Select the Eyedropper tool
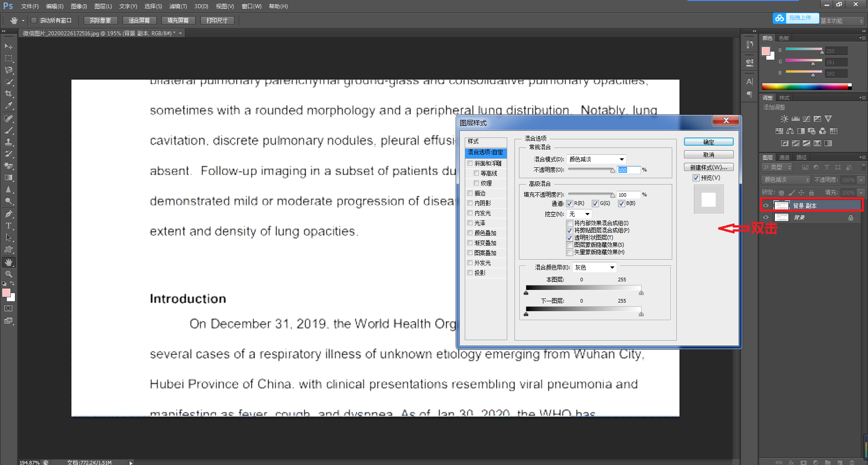This screenshot has height=465, width=868. [x=9, y=106]
